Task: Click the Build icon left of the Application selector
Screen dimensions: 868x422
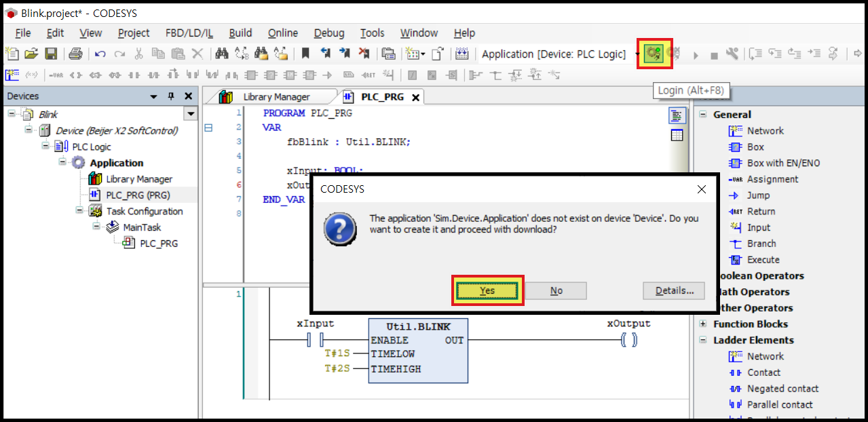Action: [x=462, y=54]
